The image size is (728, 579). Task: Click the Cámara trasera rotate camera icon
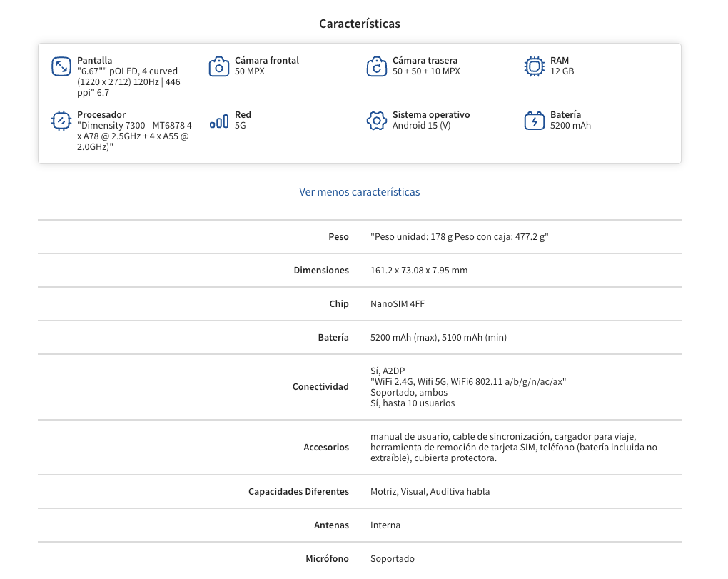coord(376,66)
